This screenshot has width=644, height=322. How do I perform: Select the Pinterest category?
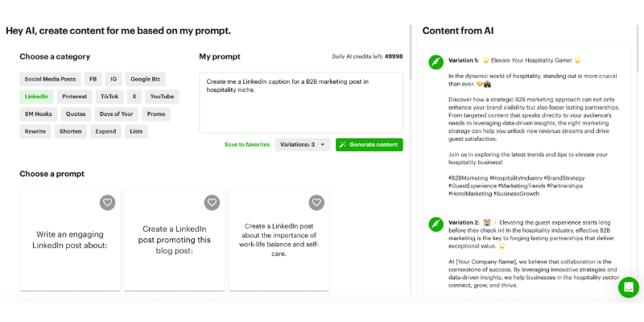click(75, 97)
